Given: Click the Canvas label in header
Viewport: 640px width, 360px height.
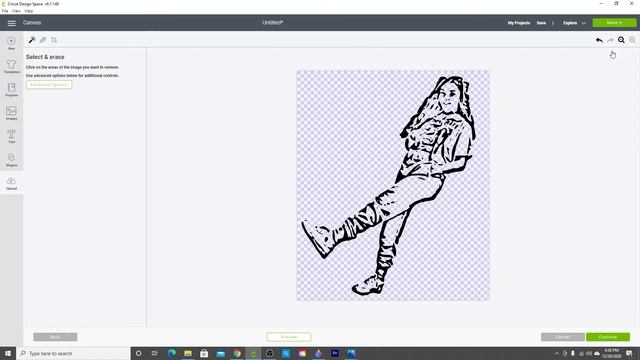Looking at the screenshot, I should click(32, 23).
